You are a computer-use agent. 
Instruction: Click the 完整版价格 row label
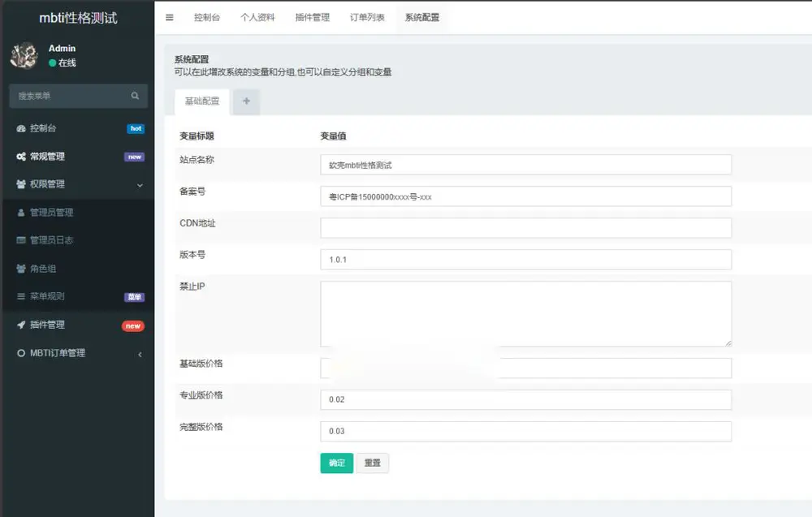(x=201, y=427)
